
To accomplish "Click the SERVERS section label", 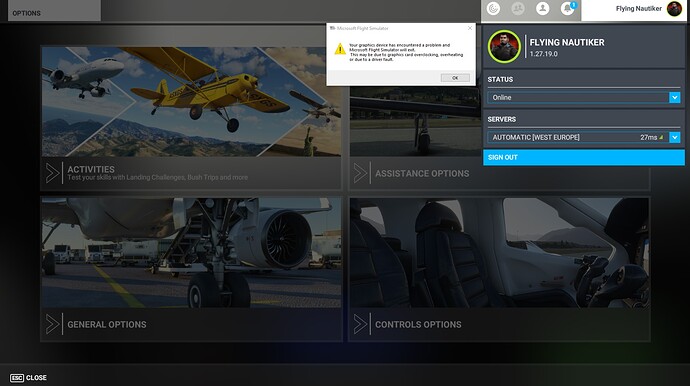I will (x=502, y=119).
